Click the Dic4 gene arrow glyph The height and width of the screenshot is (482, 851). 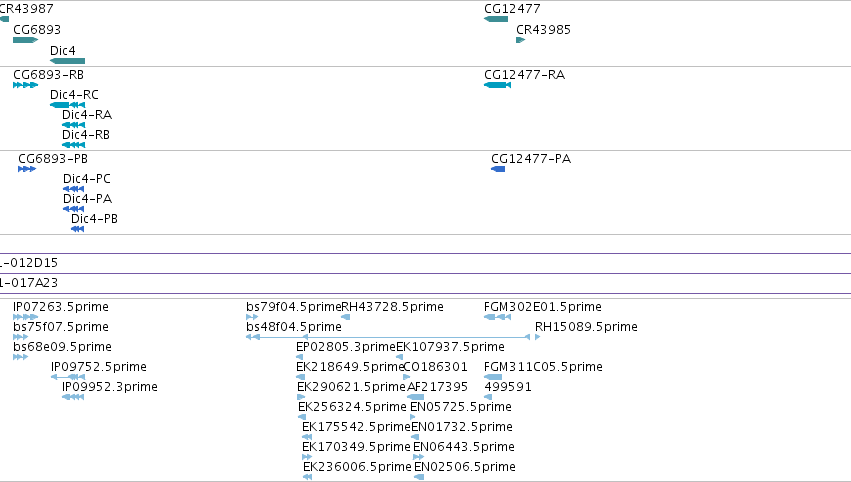pyautogui.click(x=67, y=61)
